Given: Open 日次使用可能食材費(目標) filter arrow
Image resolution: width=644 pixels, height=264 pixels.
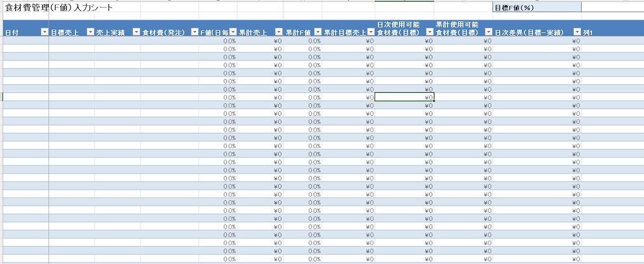Looking at the screenshot, I should click(430, 33).
